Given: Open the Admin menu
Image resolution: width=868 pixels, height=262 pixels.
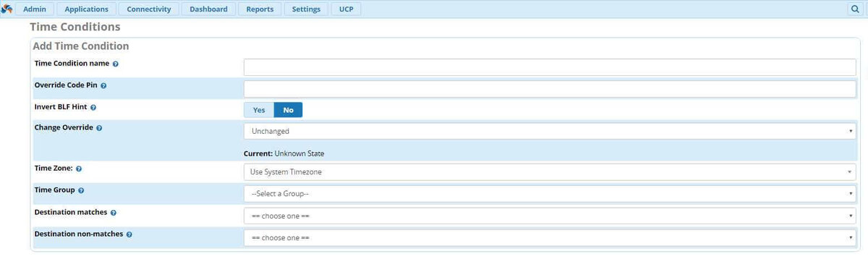Looking at the screenshot, I should tap(35, 9).
